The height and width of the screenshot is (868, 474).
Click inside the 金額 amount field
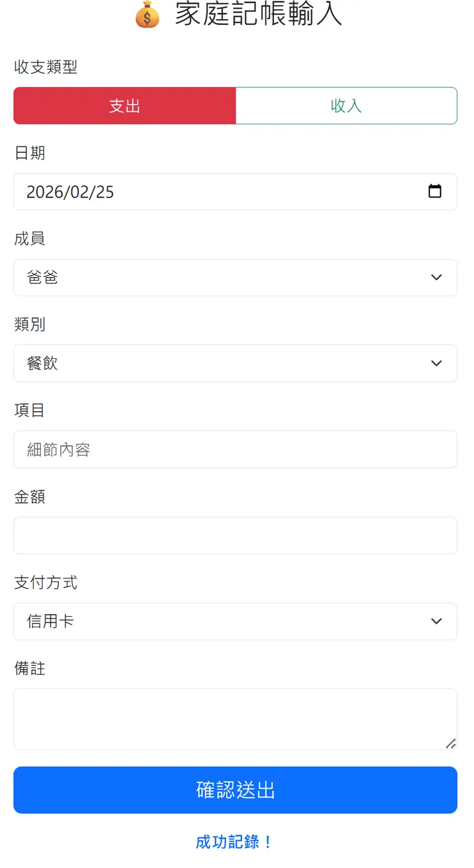pos(235,535)
